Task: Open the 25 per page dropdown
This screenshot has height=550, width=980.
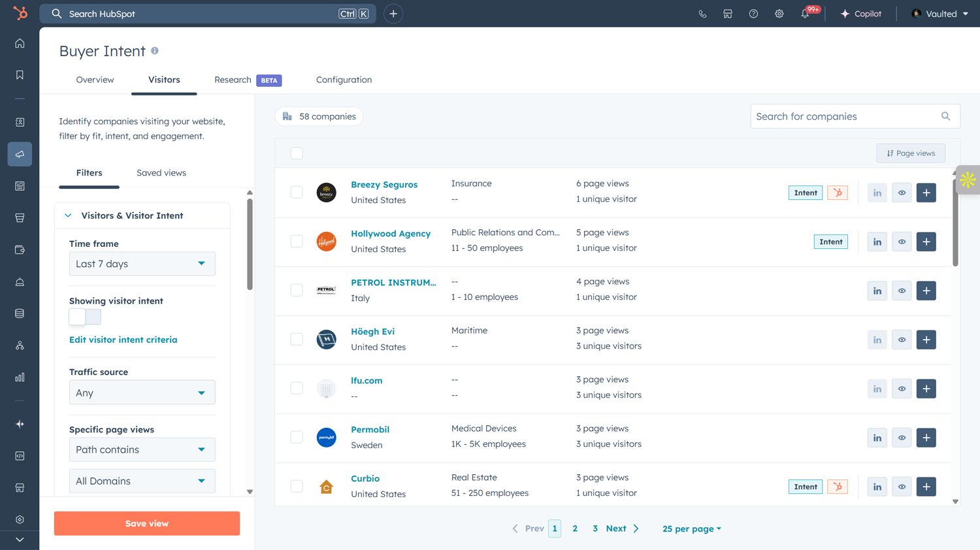Action: click(692, 528)
